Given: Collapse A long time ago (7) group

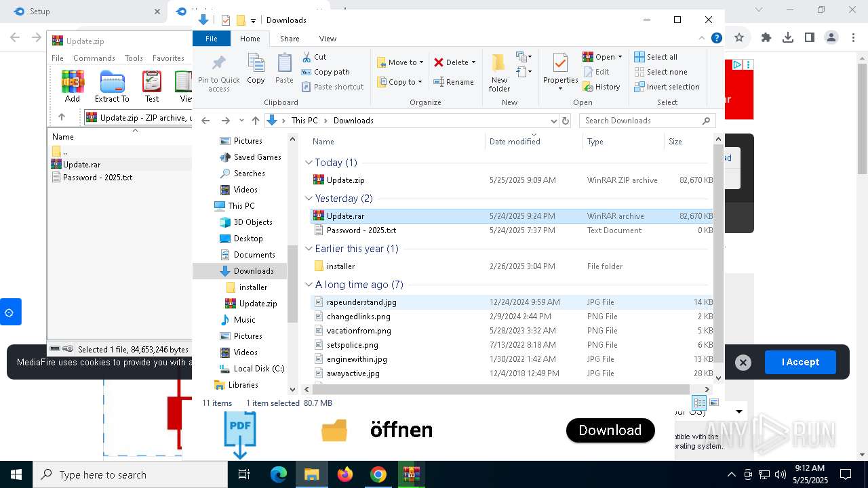Looking at the screenshot, I should (x=309, y=285).
